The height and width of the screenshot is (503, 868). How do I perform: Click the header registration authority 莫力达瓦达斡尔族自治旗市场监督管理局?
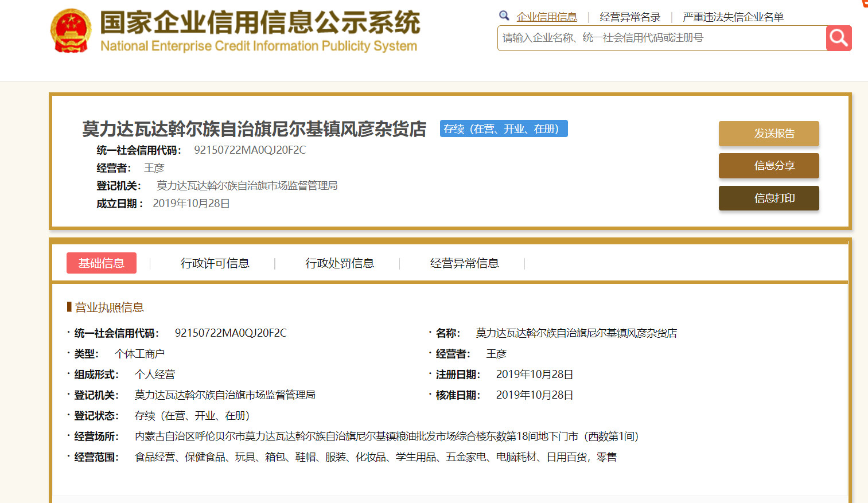[247, 186]
